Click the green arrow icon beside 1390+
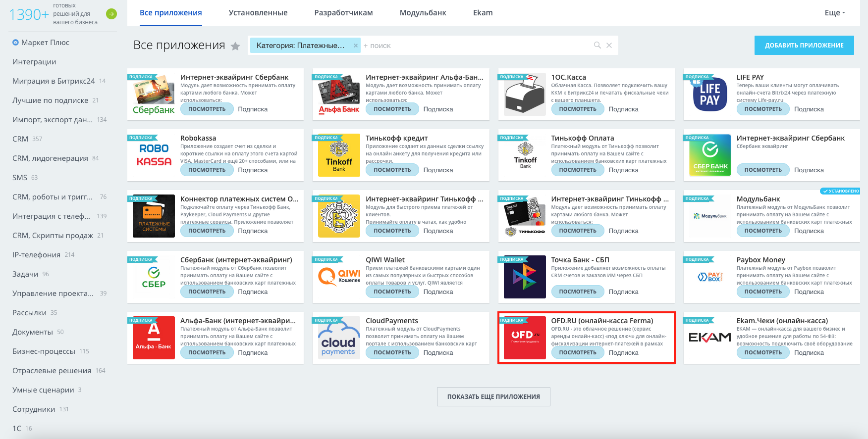 (111, 14)
